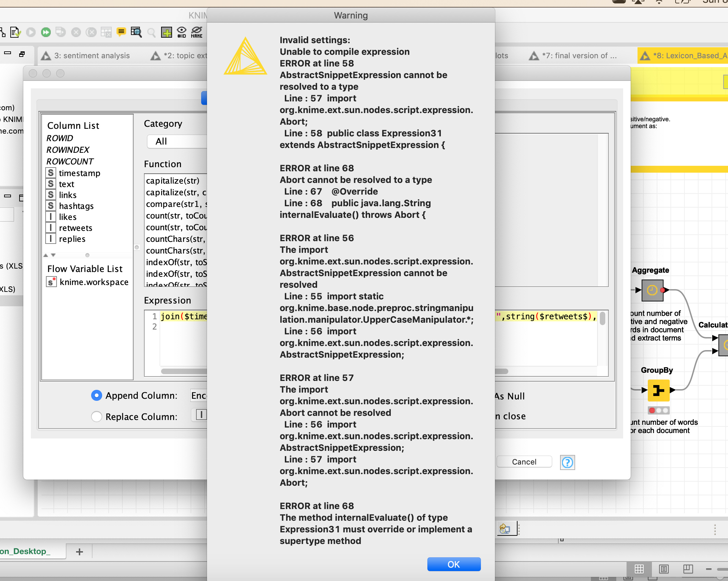The image size is (728, 581).
Task: Select the GroupBy node on the canvas
Action: tap(658, 390)
